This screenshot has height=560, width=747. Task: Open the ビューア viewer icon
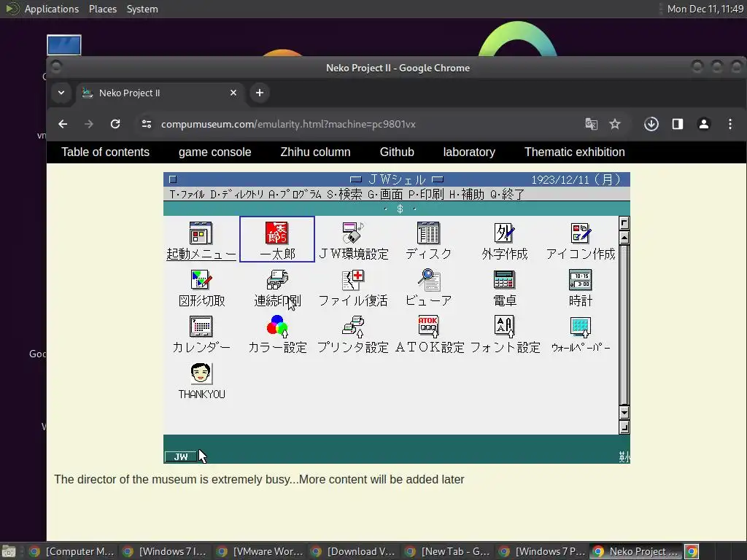(x=428, y=287)
